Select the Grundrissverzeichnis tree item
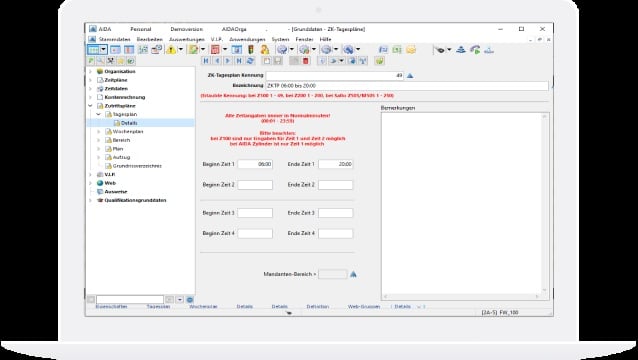Image resolution: width=638 pixels, height=360 pixels. pos(137,166)
